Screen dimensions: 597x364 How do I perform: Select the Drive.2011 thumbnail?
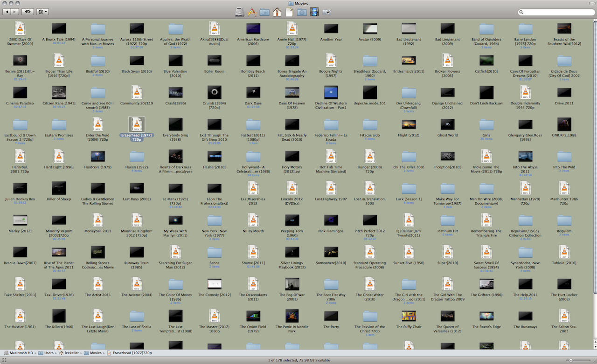point(564,92)
